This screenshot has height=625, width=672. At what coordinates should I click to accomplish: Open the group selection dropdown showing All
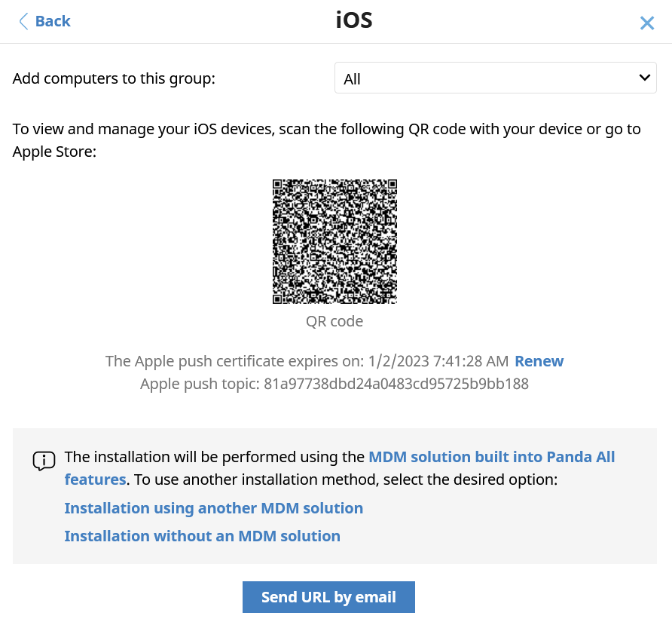coord(496,78)
